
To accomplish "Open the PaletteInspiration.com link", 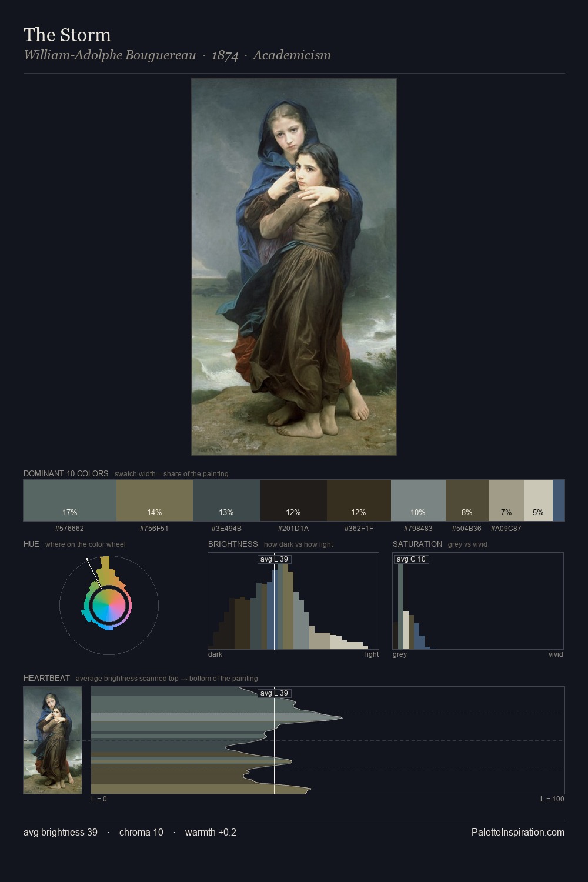I will coord(518,833).
